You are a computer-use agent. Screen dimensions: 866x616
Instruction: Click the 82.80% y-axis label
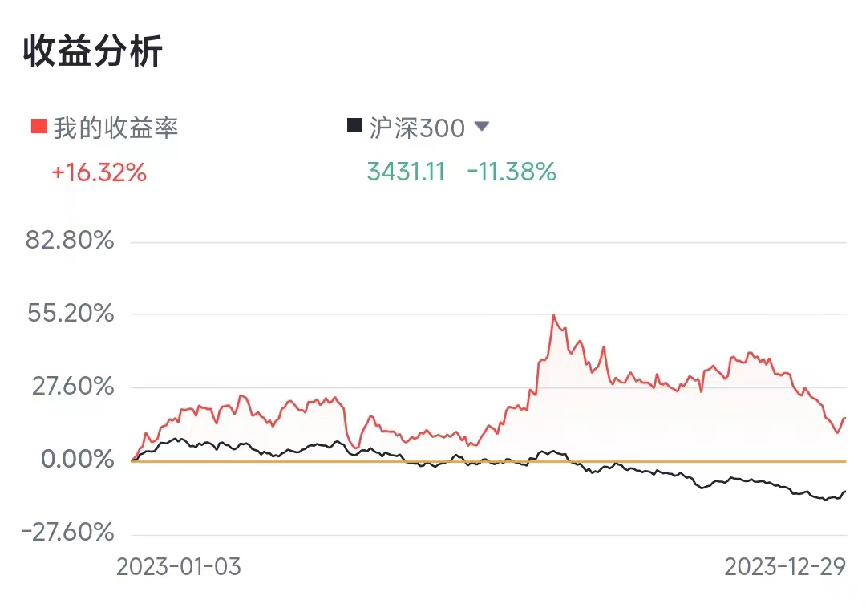(70, 240)
